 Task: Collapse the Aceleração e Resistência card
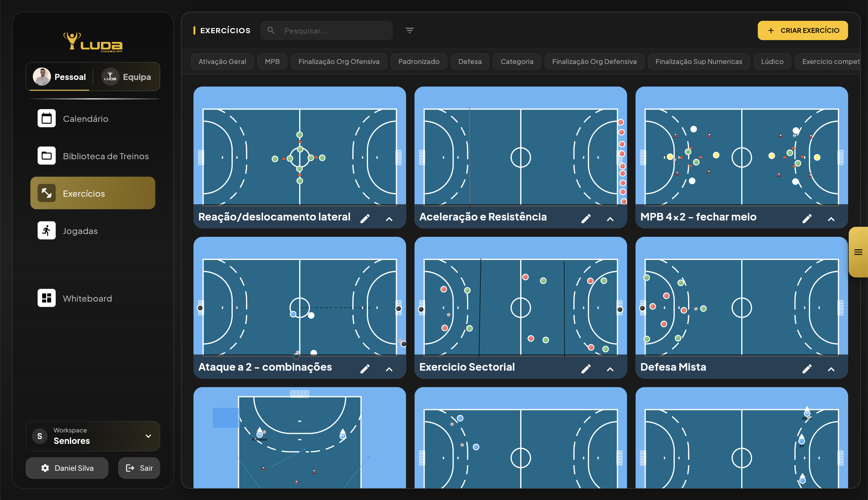(610, 218)
